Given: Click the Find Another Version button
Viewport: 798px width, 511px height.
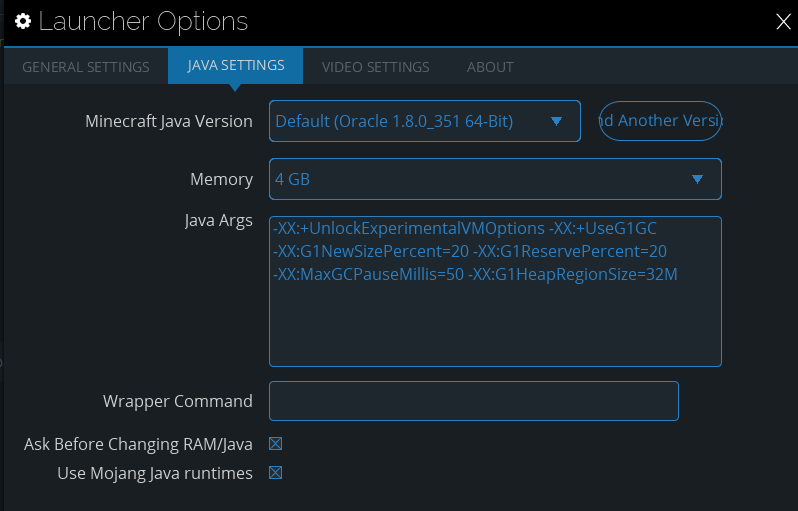Looking at the screenshot, I should 660,121.
